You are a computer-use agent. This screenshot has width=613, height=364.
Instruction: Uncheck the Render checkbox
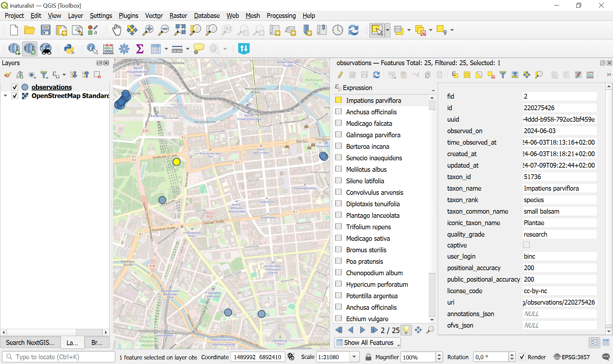522,357
